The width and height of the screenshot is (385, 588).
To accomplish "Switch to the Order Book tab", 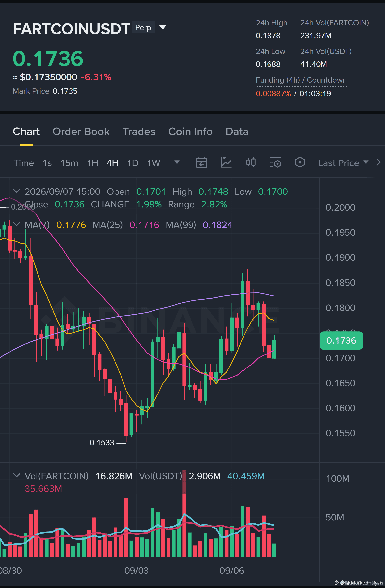I will click(x=81, y=132).
